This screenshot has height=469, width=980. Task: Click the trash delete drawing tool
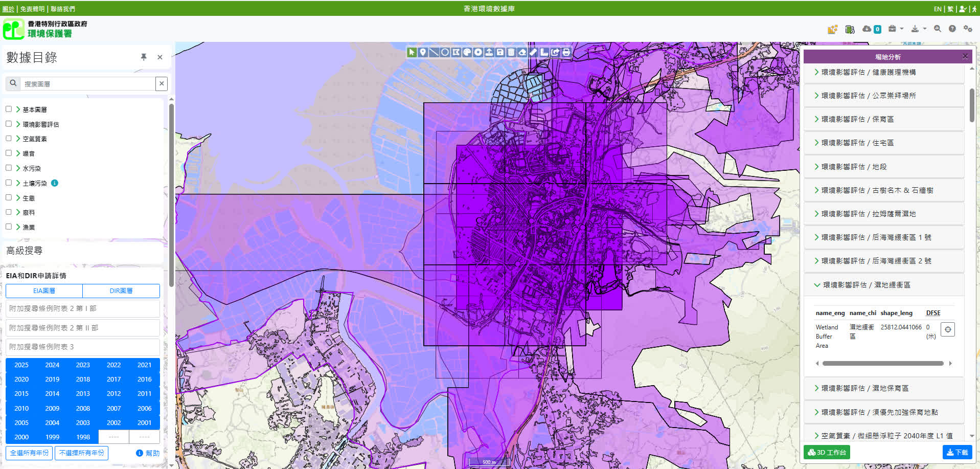511,52
